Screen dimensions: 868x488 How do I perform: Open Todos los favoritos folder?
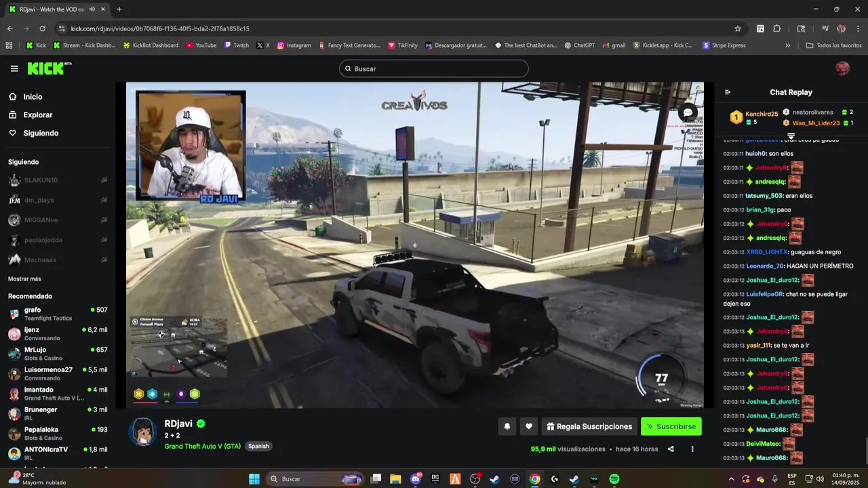pyautogui.click(x=833, y=45)
